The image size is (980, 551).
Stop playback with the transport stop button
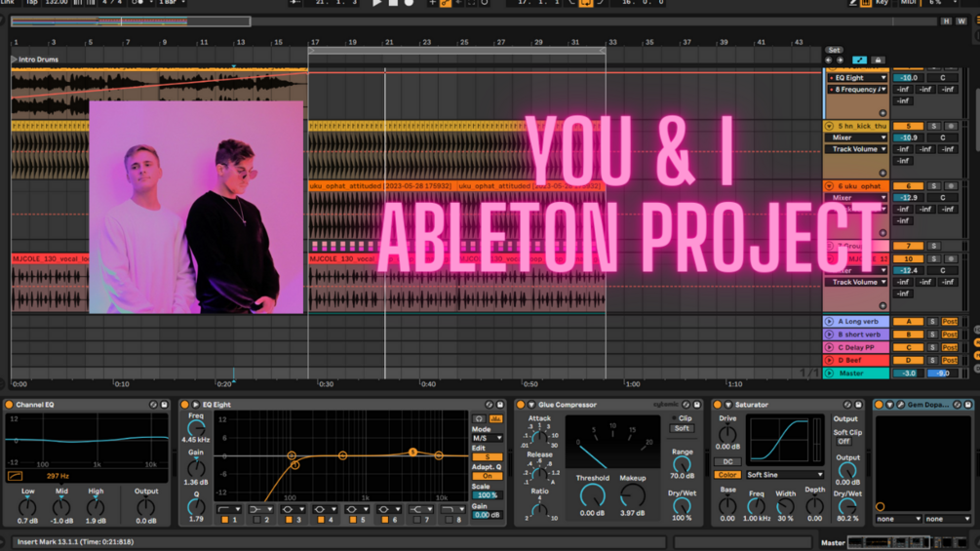coord(393,3)
